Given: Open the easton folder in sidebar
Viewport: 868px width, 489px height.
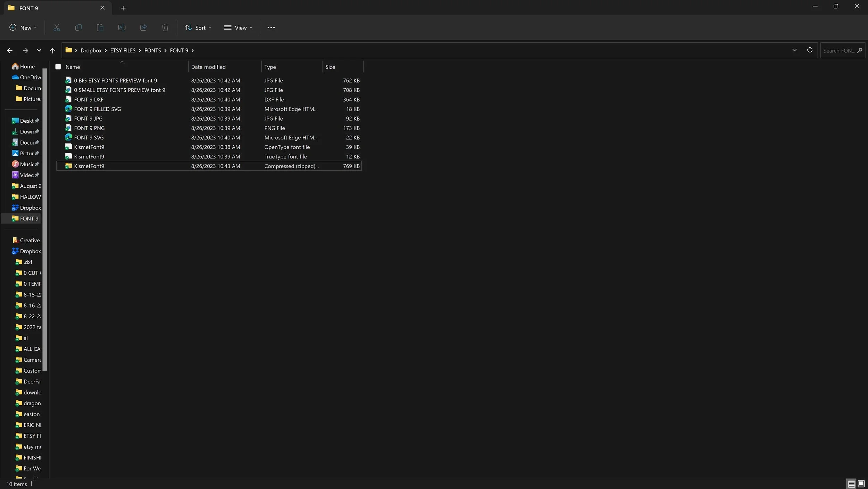Looking at the screenshot, I should pos(28,414).
